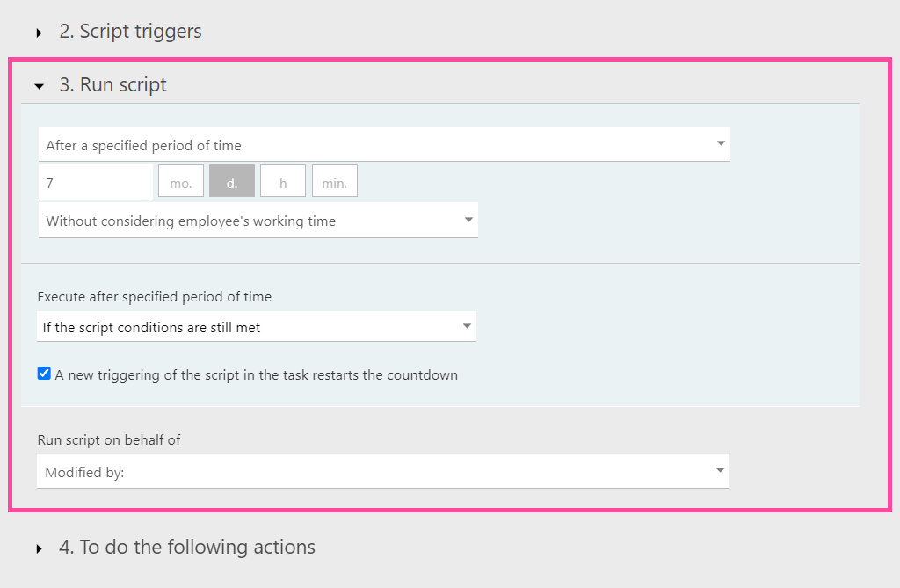This screenshot has width=900, height=588.
Task: Open the After a specified period dropdown
Action: [384, 144]
